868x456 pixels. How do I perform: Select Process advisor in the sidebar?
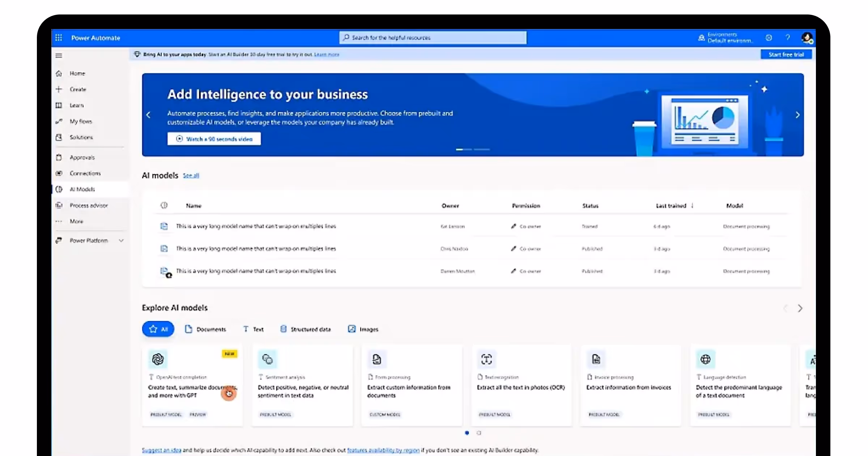click(x=89, y=205)
